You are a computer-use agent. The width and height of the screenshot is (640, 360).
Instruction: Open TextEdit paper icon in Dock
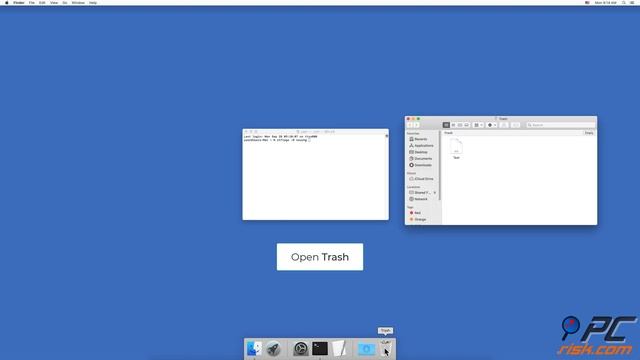(339, 349)
